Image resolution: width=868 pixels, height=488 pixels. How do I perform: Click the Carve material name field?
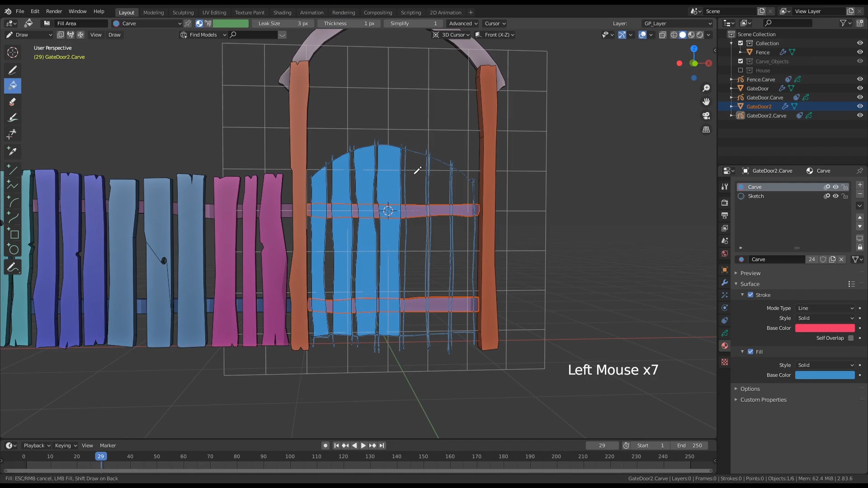coord(777,259)
